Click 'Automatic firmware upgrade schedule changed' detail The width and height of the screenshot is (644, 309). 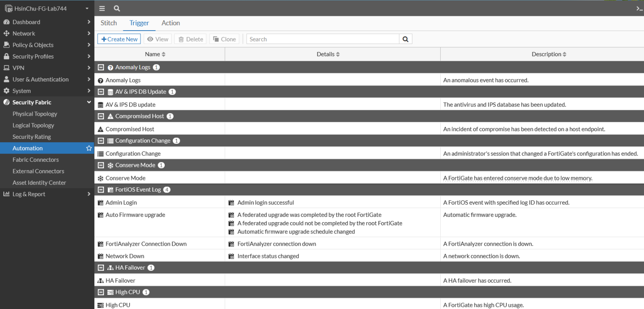[296, 231]
